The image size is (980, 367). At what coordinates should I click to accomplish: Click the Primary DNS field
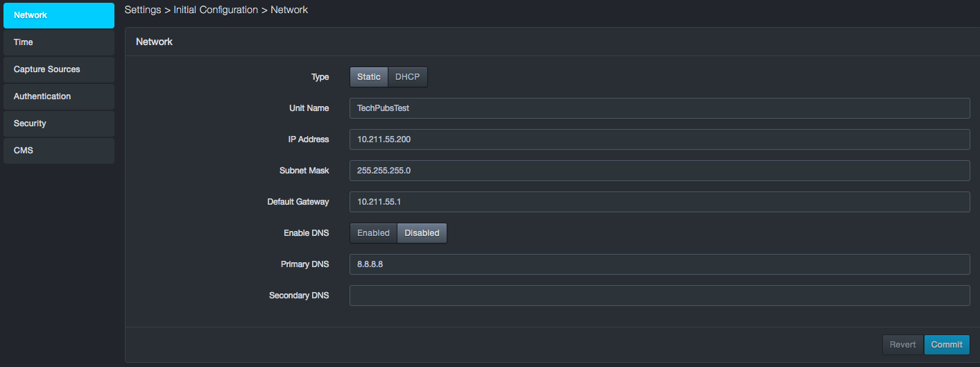pos(659,264)
